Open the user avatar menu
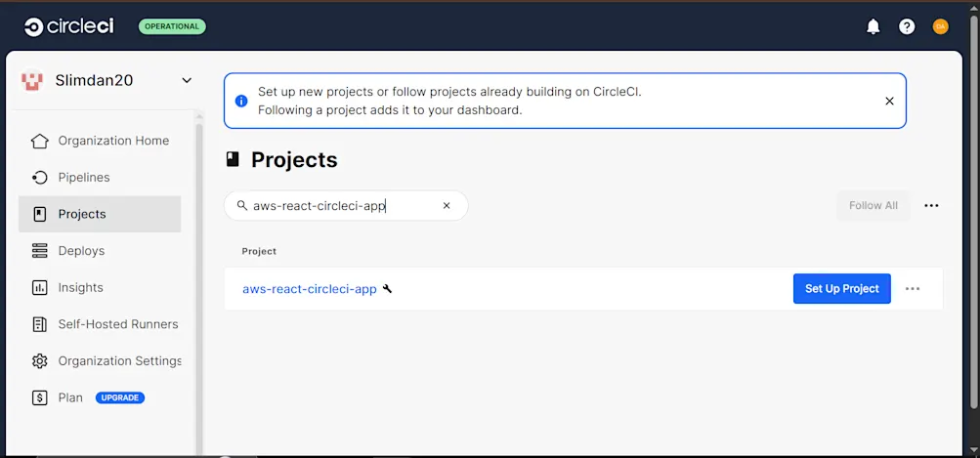The height and width of the screenshot is (458, 980). pyautogui.click(x=941, y=27)
